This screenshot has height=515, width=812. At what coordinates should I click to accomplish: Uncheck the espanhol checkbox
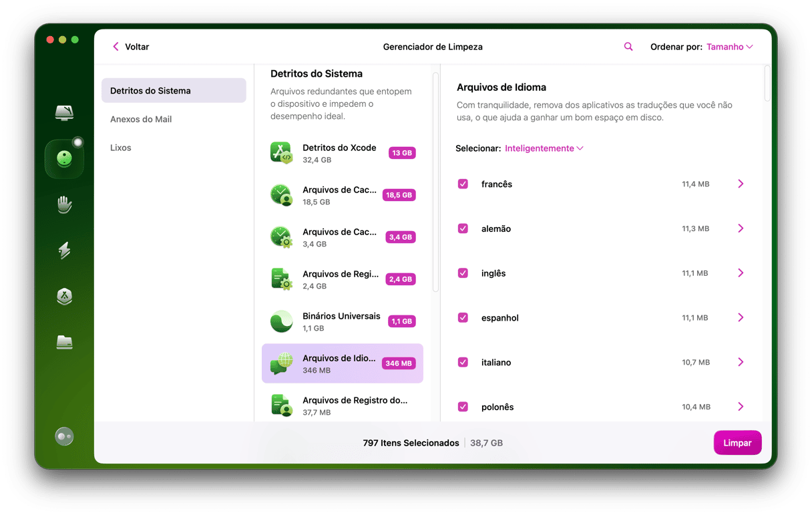463,317
